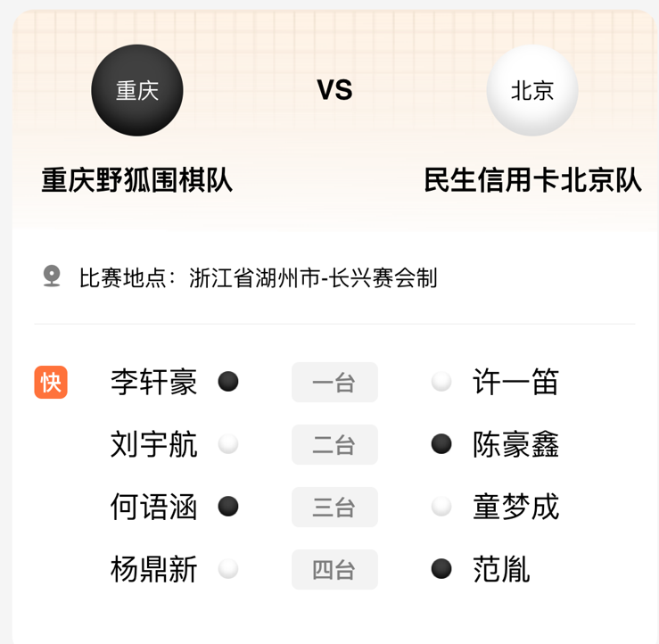659x644 pixels.
Task: Open team page for 民生信用卡北京队
Action: click(x=532, y=180)
